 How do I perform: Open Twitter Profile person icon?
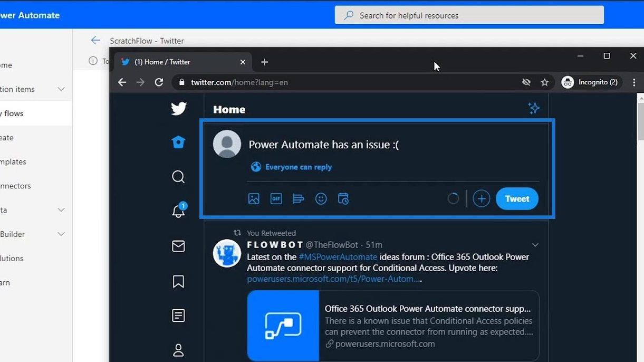178,350
